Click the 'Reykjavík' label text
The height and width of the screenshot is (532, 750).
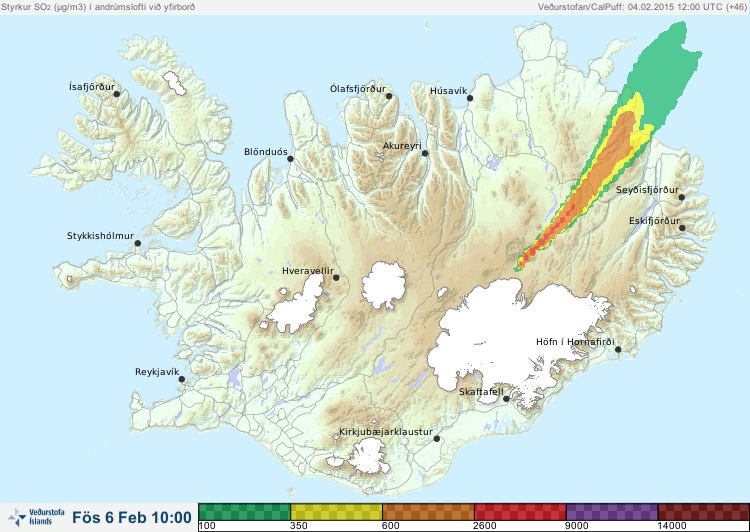[157, 372]
